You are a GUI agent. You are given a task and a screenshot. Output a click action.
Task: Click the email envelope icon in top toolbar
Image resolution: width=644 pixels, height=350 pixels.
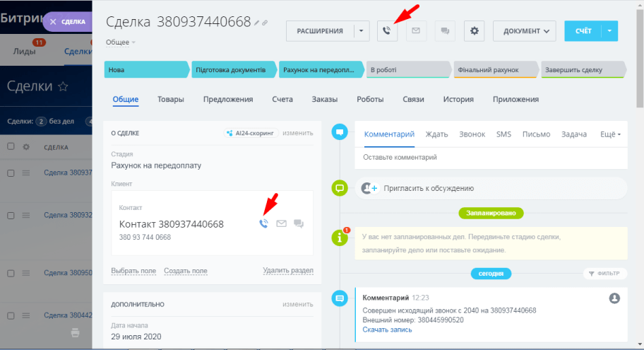pyautogui.click(x=417, y=31)
